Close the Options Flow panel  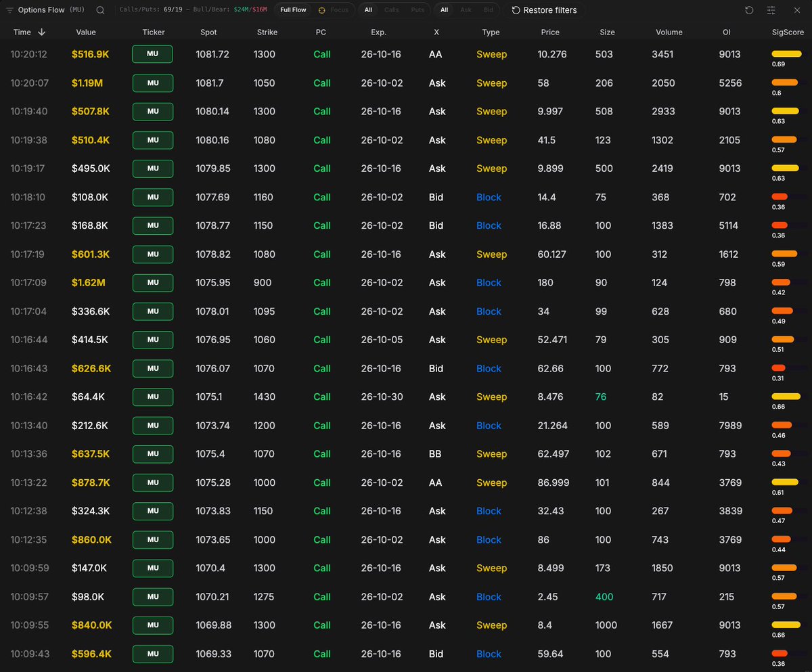pyautogui.click(x=796, y=10)
